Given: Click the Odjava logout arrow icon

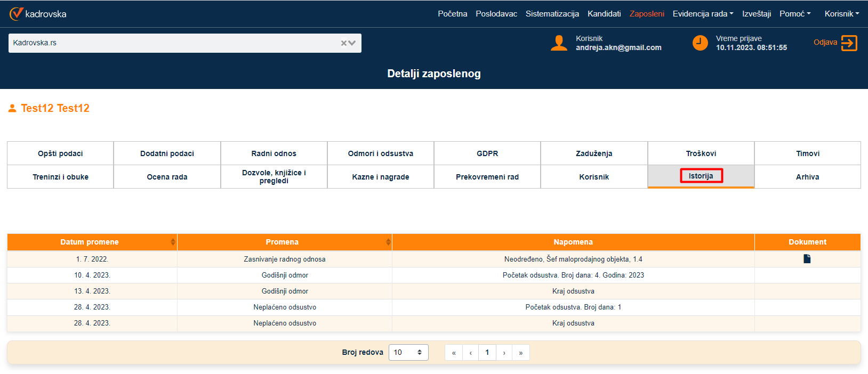Looking at the screenshot, I should 849,43.
